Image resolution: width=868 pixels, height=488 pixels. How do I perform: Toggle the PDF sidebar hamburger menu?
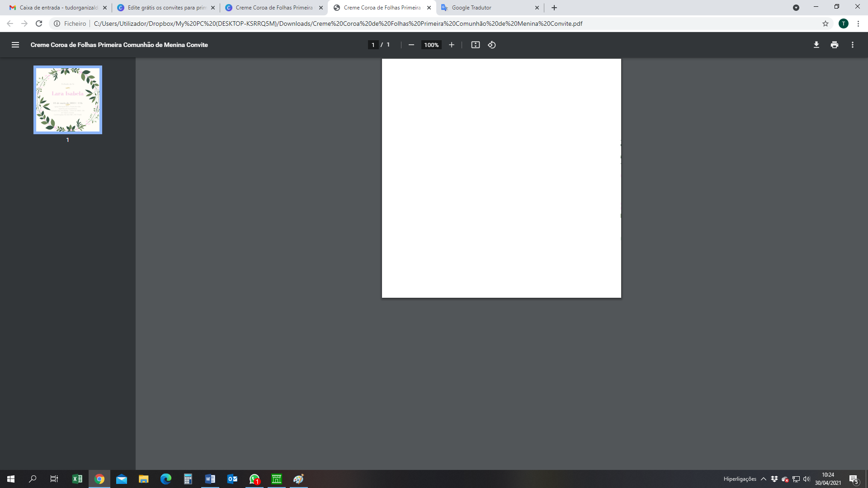(15, 45)
